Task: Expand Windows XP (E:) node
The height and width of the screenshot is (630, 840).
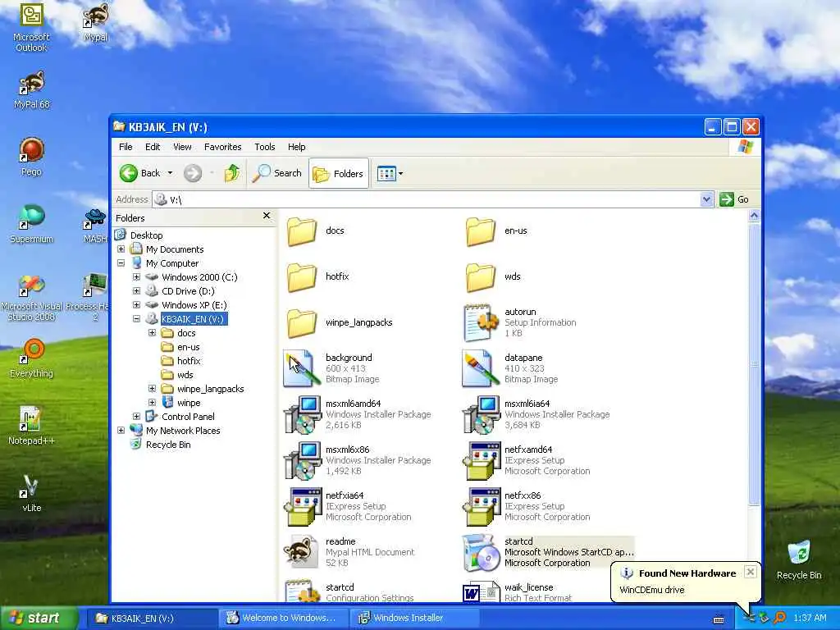Action: pos(137,305)
